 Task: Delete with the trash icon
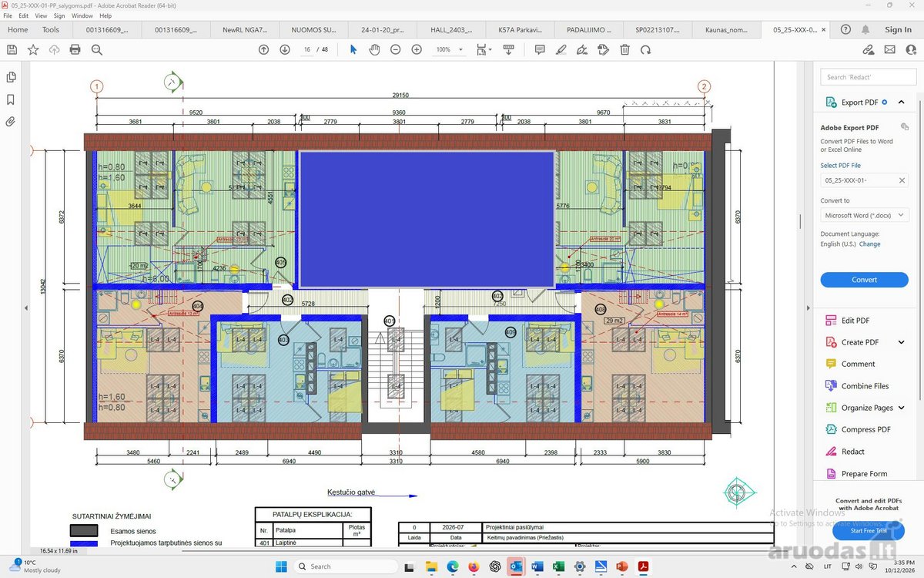[x=624, y=49]
